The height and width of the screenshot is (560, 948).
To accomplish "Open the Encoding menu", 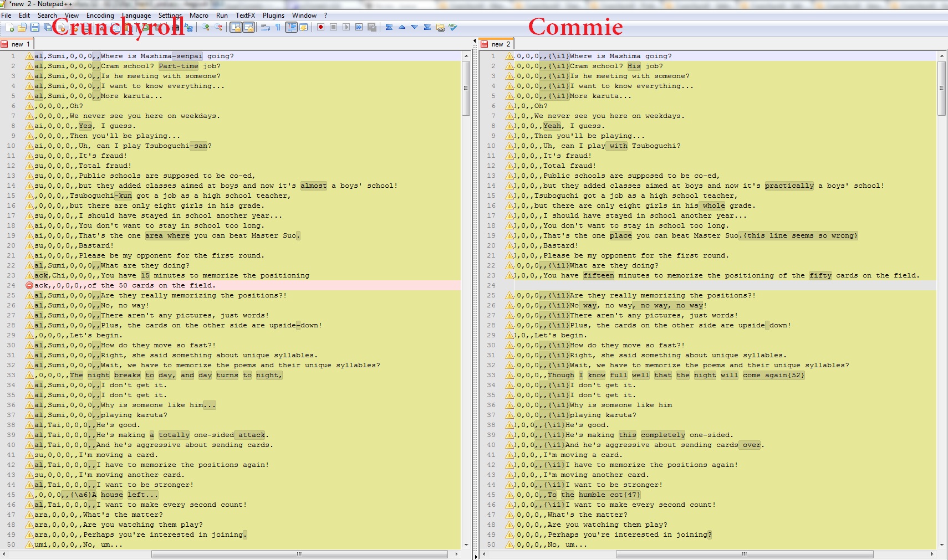I will 100,16.
